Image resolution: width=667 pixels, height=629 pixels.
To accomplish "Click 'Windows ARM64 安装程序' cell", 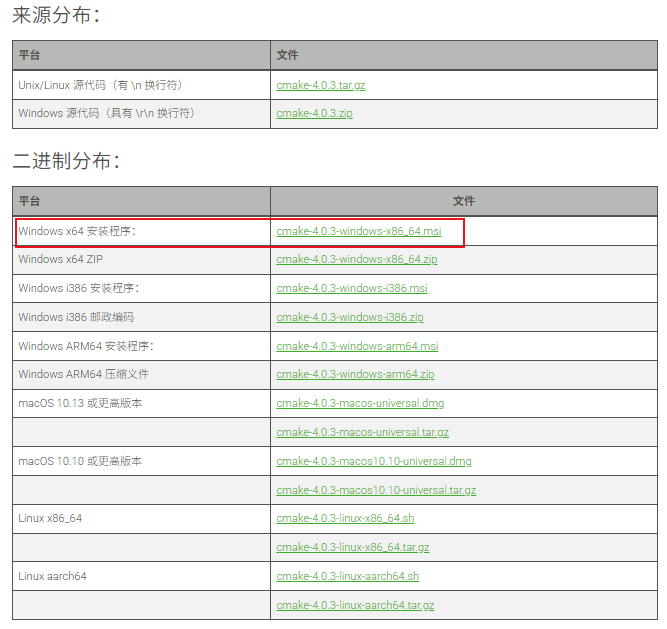I will [142, 346].
